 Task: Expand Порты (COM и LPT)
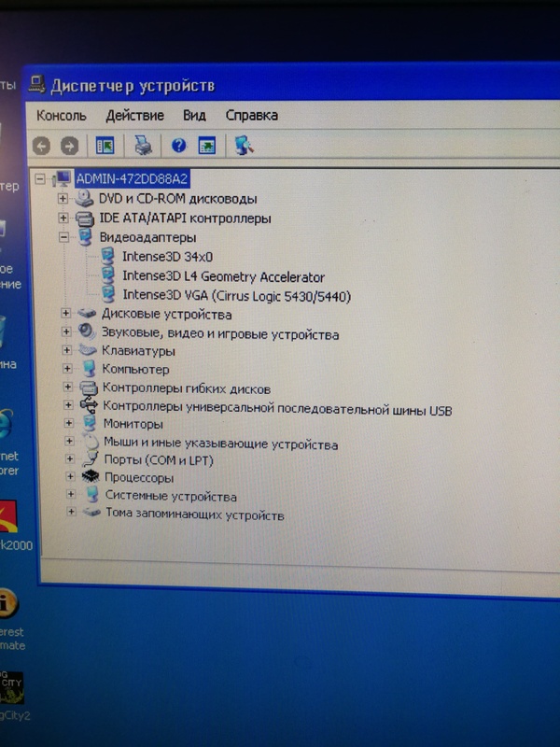[69, 458]
